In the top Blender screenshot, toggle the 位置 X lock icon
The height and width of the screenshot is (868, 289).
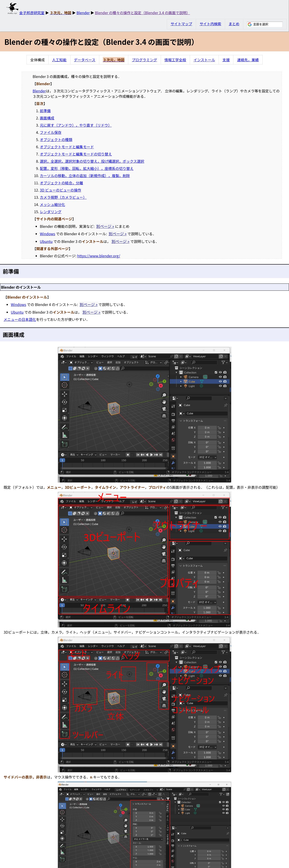tap(219, 428)
